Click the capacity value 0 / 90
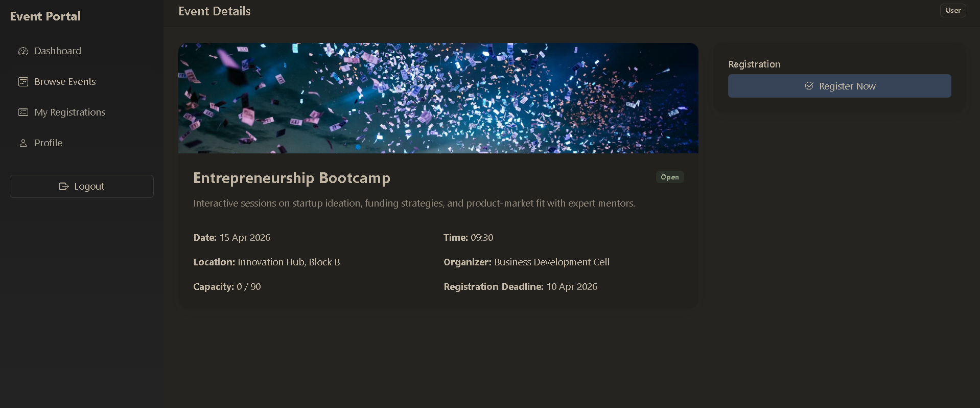Screen dimensions: 980x408 click(249, 287)
